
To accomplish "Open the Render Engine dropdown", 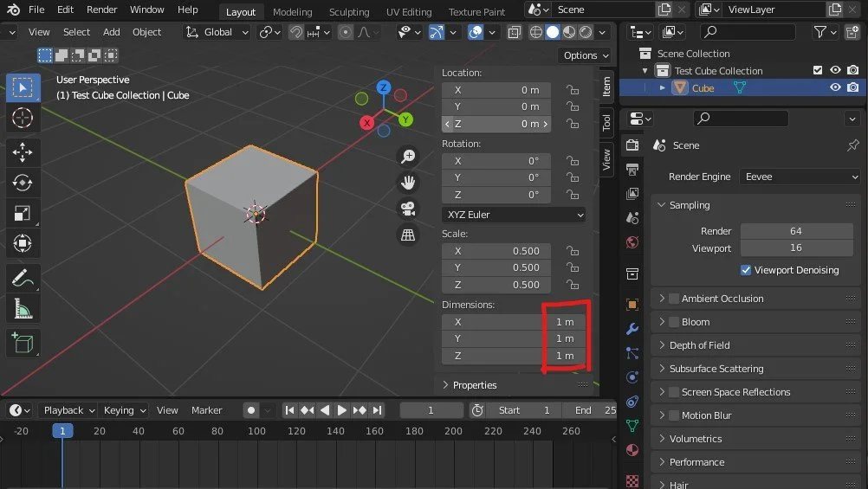I will pos(800,177).
